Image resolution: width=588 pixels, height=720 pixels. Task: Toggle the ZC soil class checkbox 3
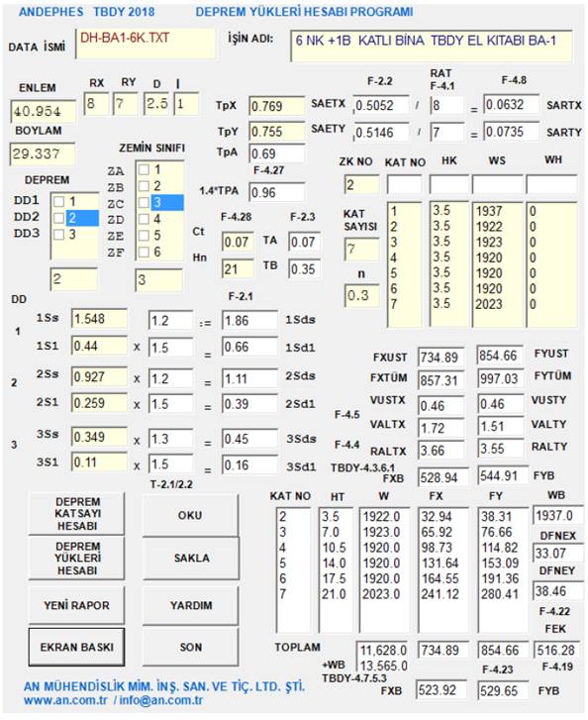coord(144,202)
